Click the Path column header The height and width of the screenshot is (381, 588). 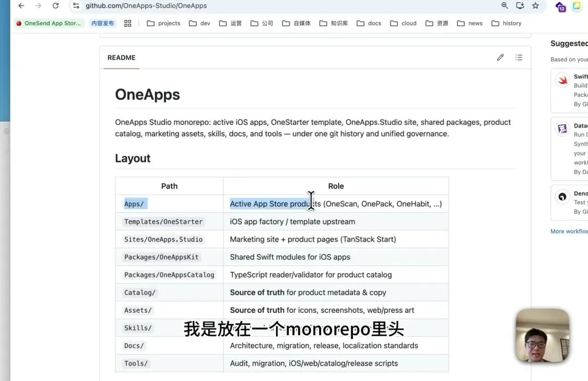coord(169,186)
